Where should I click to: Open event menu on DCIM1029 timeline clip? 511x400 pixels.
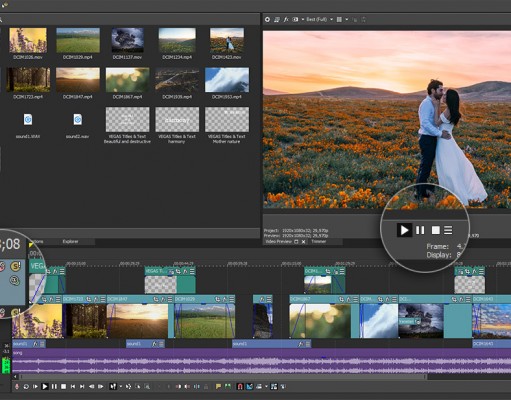232,299
